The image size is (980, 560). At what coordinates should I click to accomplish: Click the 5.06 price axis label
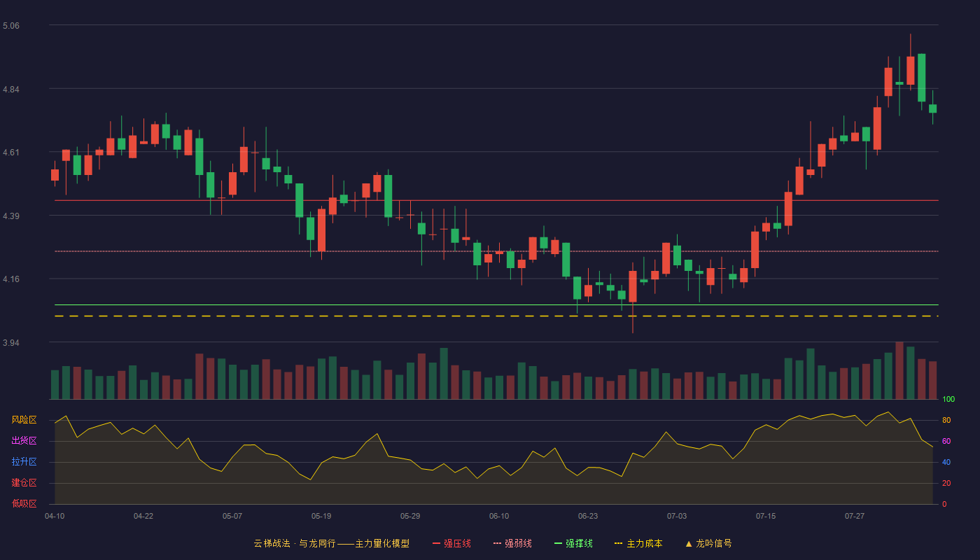coord(11,26)
